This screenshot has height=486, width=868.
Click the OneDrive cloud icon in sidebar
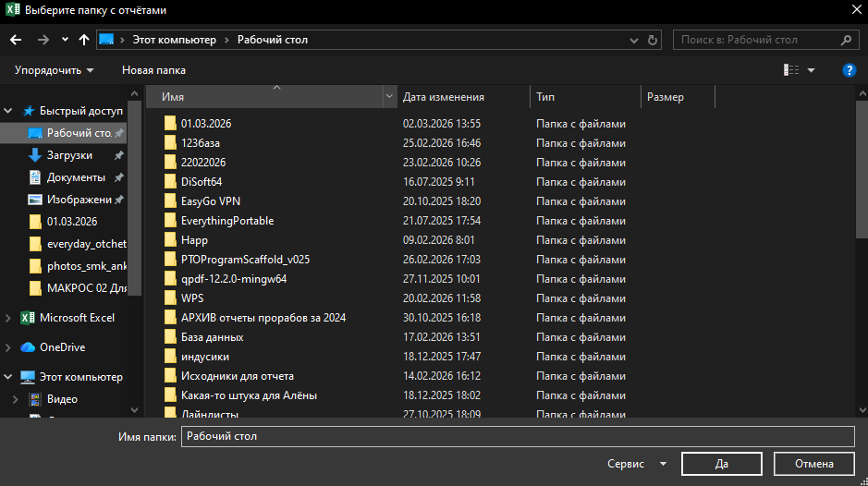[28, 347]
